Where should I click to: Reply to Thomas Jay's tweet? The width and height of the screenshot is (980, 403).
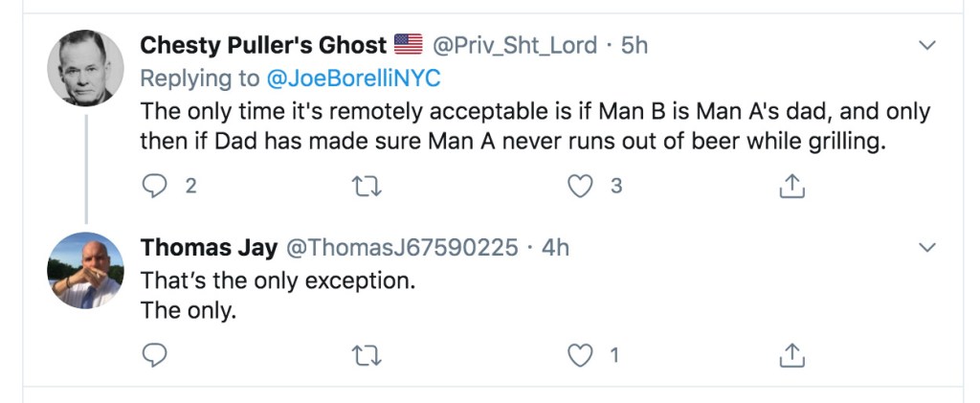[154, 356]
